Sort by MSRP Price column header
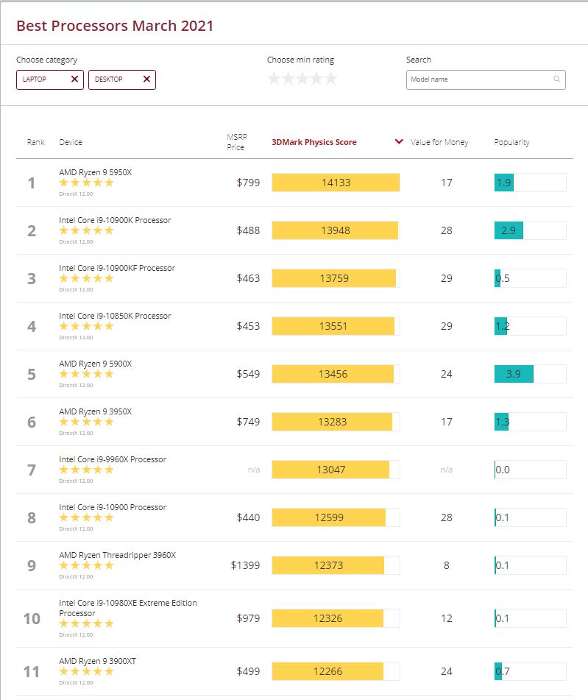Image resolution: width=588 pixels, height=700 pixels. (x=237, y=142)
